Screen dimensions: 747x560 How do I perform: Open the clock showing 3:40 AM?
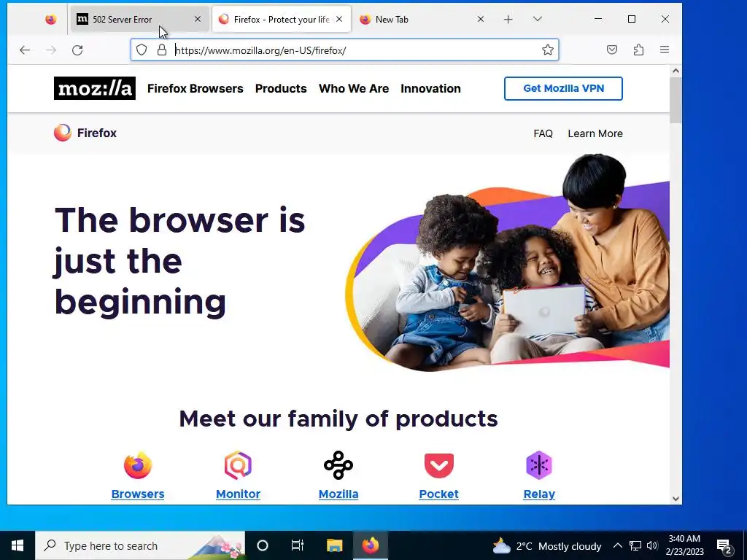[x=684, y=545]
